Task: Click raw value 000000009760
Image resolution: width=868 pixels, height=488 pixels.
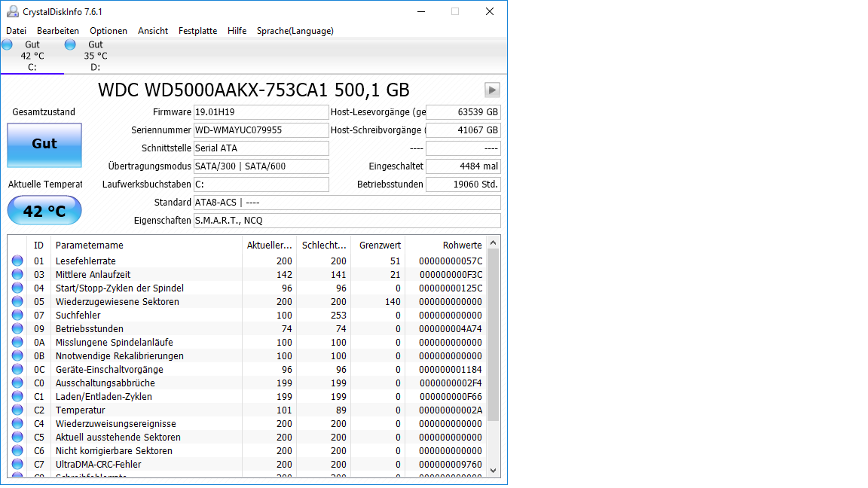Action: point(451,464)
